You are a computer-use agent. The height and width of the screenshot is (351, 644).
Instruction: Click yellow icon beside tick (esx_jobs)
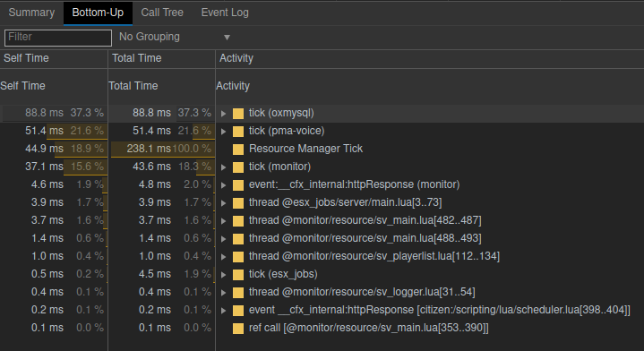pos(238,275)
